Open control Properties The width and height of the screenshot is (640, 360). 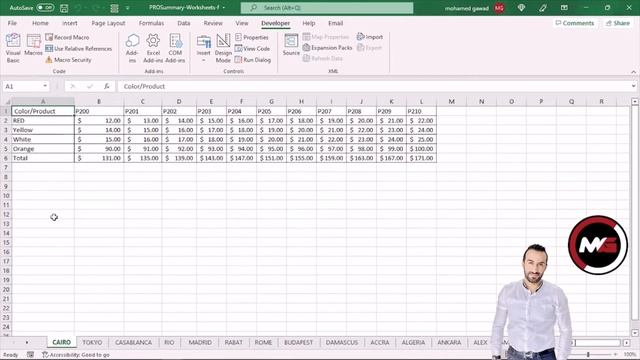pyautogui.click(x=252, y=37)
